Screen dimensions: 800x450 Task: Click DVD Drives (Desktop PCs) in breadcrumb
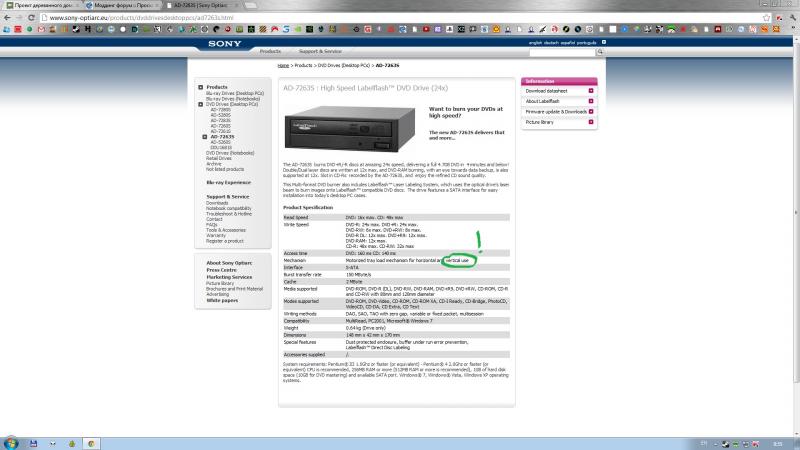coord(344,66)
